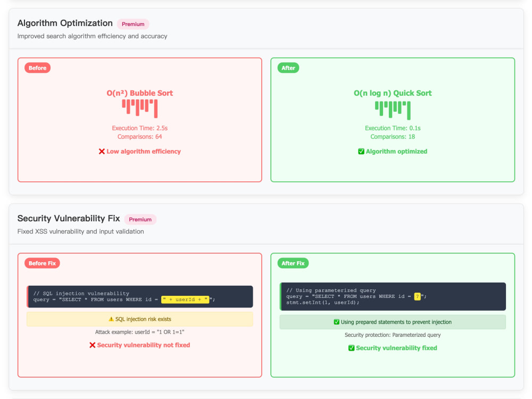This screenshot has height=399, width=532.
Task: Click the green Quick Sort bar chart
Action: 393,110
